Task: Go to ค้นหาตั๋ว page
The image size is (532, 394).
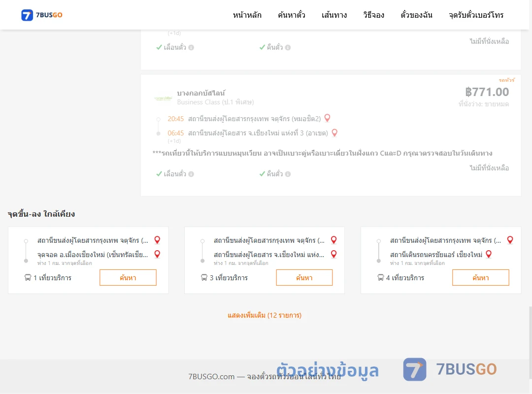Action: (292, 15)
